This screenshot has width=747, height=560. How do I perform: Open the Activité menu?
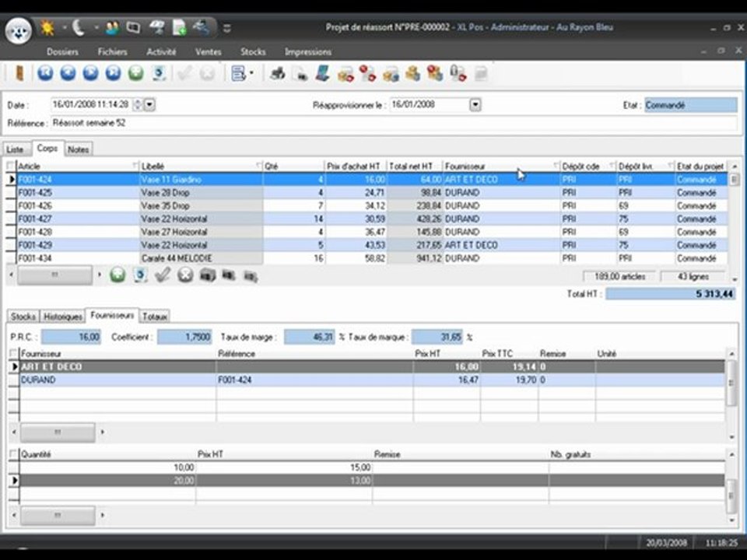[x=161, y=52]
